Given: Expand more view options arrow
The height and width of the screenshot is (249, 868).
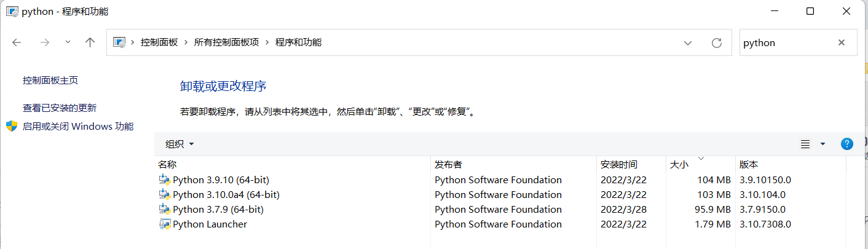Looking at the screenshot, I should [823, 144].
